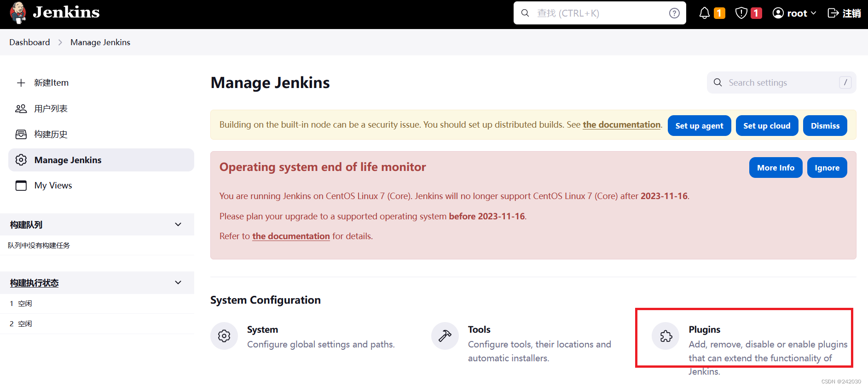Click the Tools hammer icon
The height and width of the screenshot is (388, 868).
[x=445, y=336]
